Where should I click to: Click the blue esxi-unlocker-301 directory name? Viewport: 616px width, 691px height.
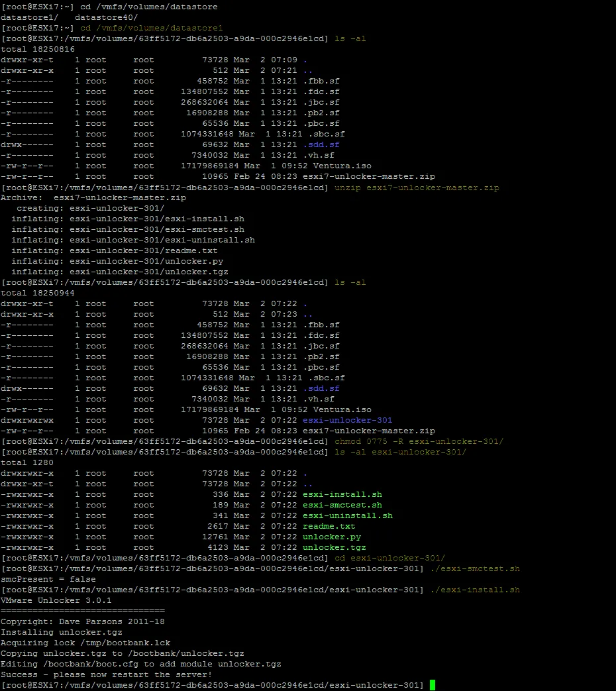(x=347, y=420)
